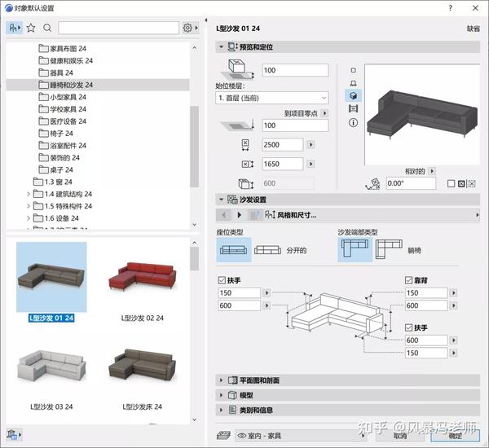The width and height of the screenshot is (489, 448).
Task: Select the 健康和娱乐 24 folder
Action: [x=66, y=60]
